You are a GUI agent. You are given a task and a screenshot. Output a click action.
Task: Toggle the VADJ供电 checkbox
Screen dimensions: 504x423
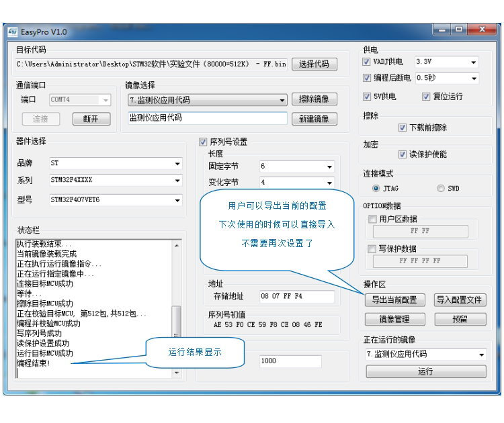(366, 62)
